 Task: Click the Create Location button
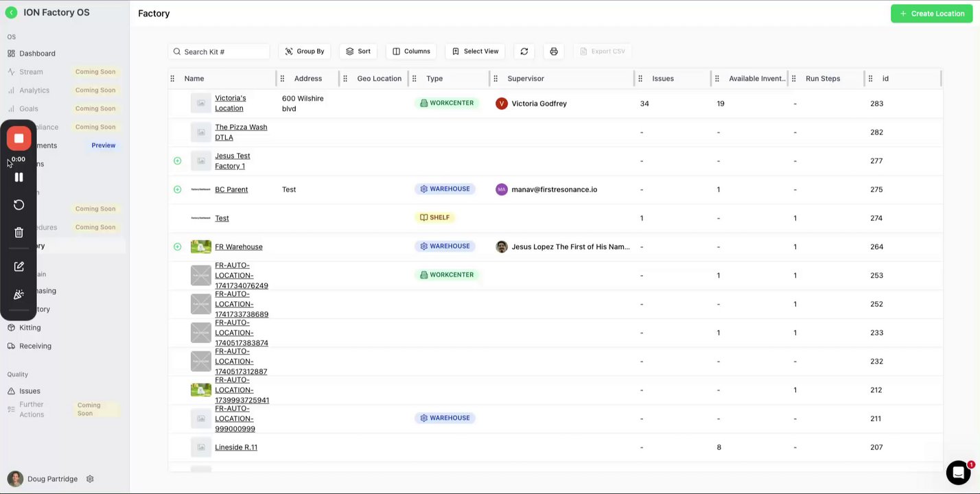[931, 14]
